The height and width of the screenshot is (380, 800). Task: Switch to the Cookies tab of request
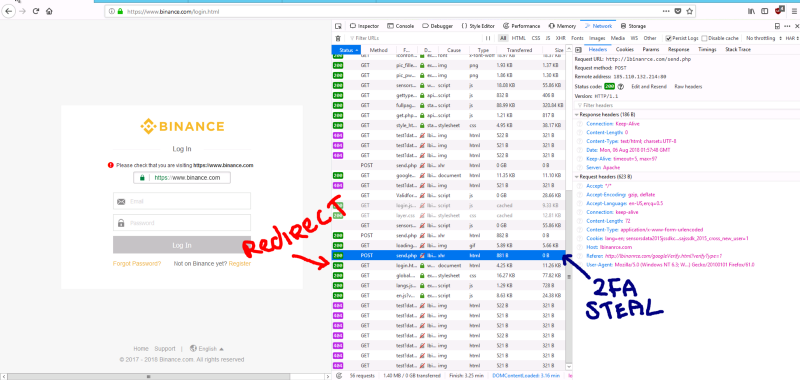(x=624, y=50)
